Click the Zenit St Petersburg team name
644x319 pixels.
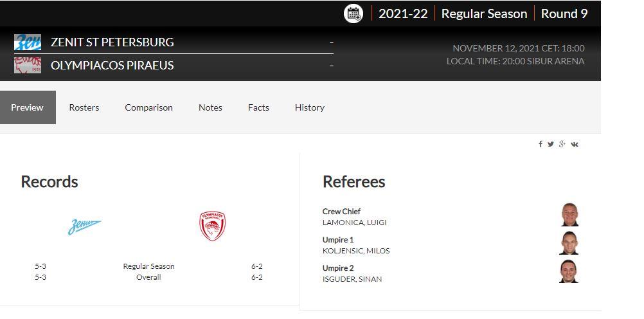[x=112, y=42]
